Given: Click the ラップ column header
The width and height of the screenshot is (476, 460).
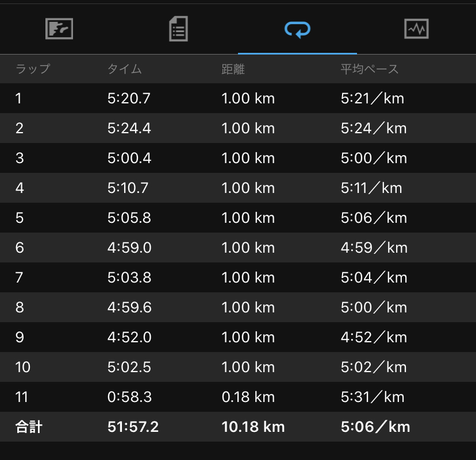Looking at the screenshot, I should tap(33, 69).
